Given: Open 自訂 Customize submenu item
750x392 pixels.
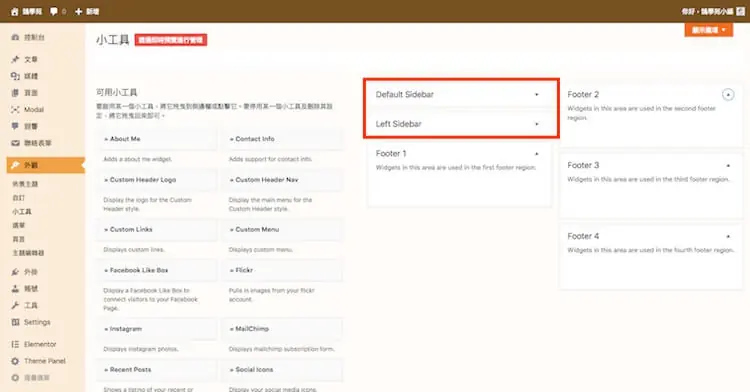Looking at the screenshot, I should [x=19, y=198].
